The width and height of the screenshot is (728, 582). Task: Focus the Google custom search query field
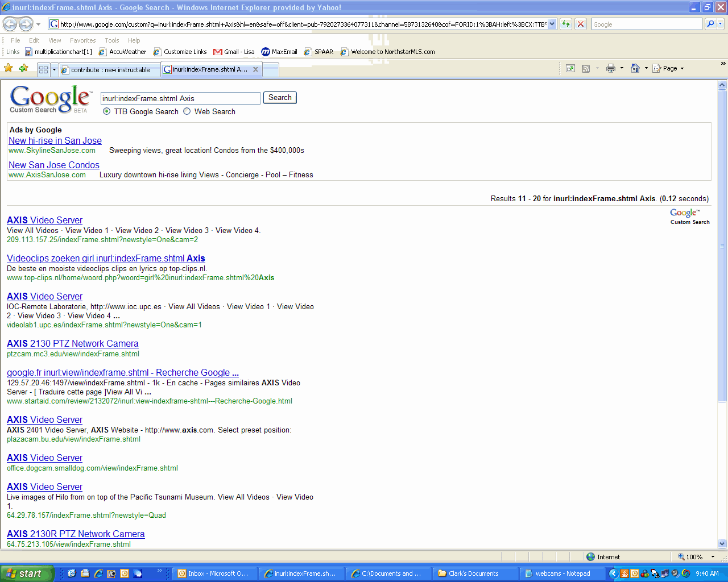coord(180,98)
